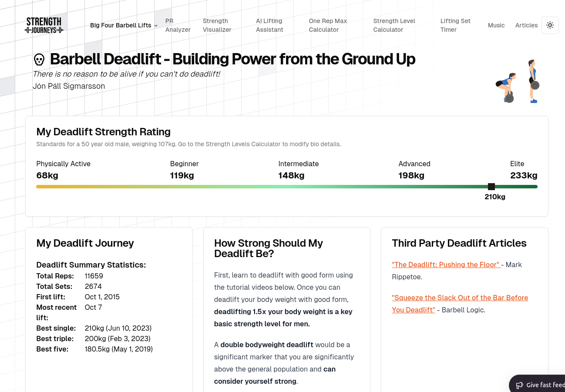Image resolution: width=565 pixels, height=392 pixels.
Task: Click the 210kg marker on the strength slider
Action: pyautogui.click(x=491, y=186)
